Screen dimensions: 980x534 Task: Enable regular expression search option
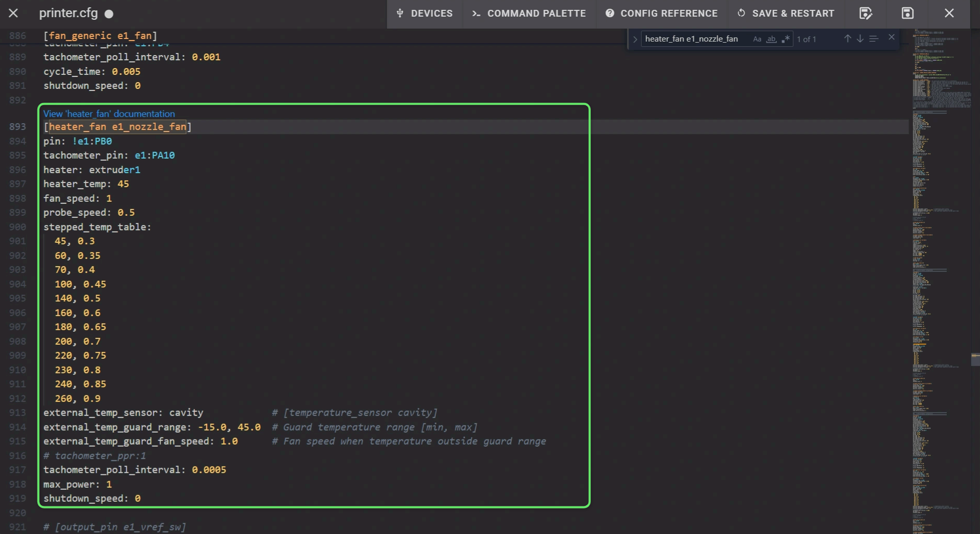point(785,39)
